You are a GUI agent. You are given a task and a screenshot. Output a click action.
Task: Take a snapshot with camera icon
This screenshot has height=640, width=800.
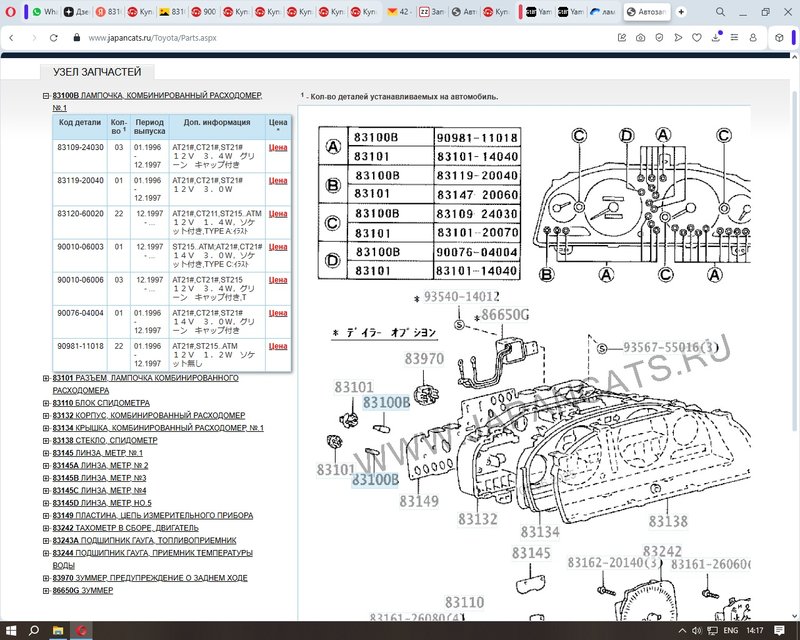click(640, 37)
